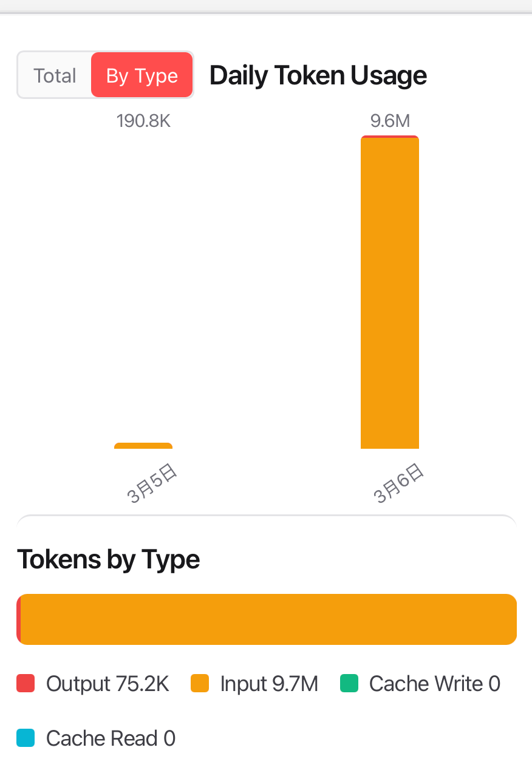Click the orange Input legend swatch
This screenshot has height=770, width=532.
pos(200,684)
